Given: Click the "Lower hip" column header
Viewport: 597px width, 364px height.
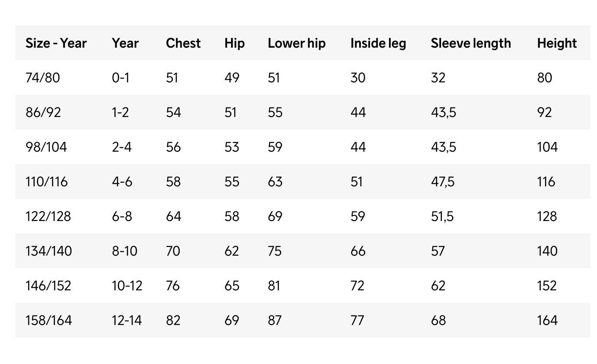Looking at the screenshot, I should tap(296, 43).
